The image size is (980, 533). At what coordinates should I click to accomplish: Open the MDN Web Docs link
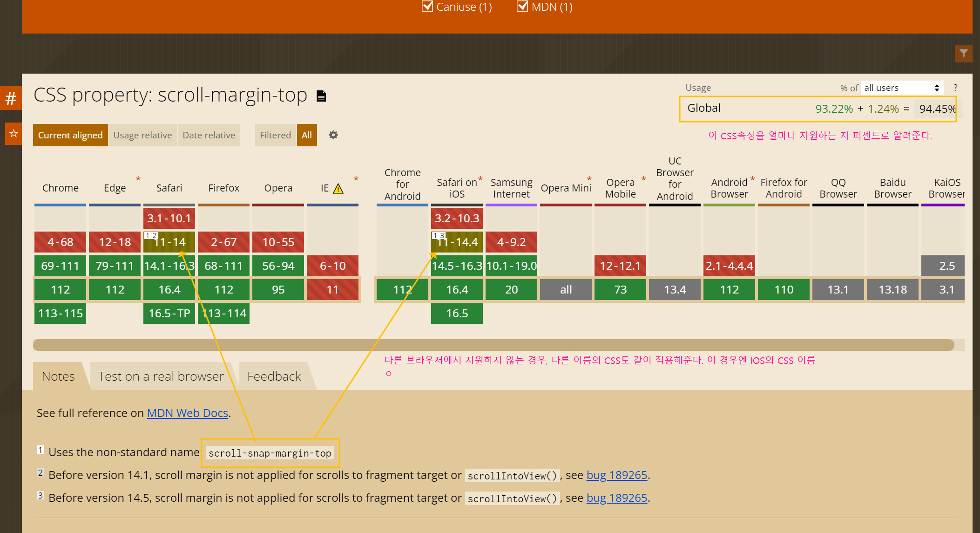[187, 413]
